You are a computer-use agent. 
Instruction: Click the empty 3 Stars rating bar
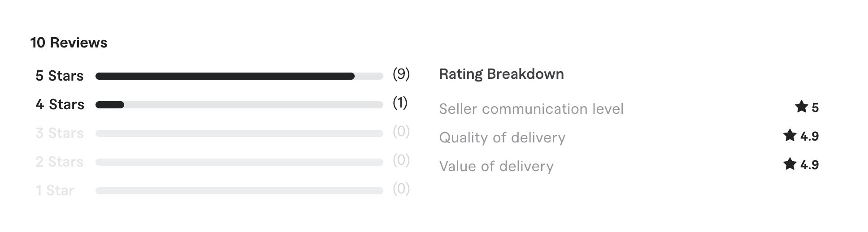pos(239,133)
